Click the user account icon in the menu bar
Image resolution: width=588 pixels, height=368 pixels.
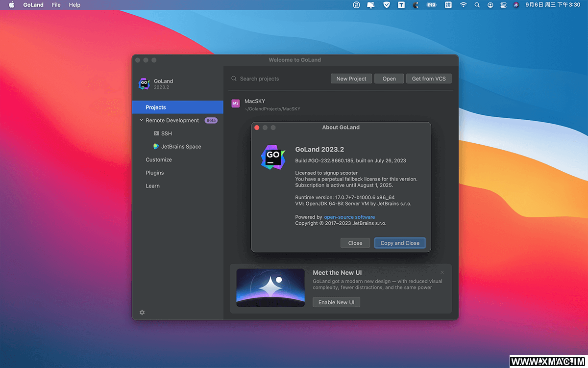point(490,5)
